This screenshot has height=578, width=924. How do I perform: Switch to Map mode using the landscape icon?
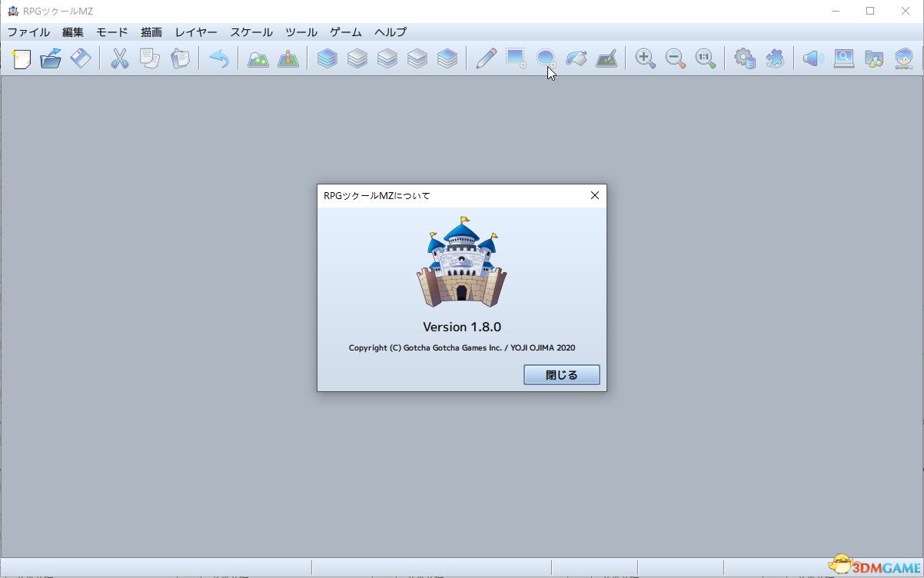(x=258, y=58)
